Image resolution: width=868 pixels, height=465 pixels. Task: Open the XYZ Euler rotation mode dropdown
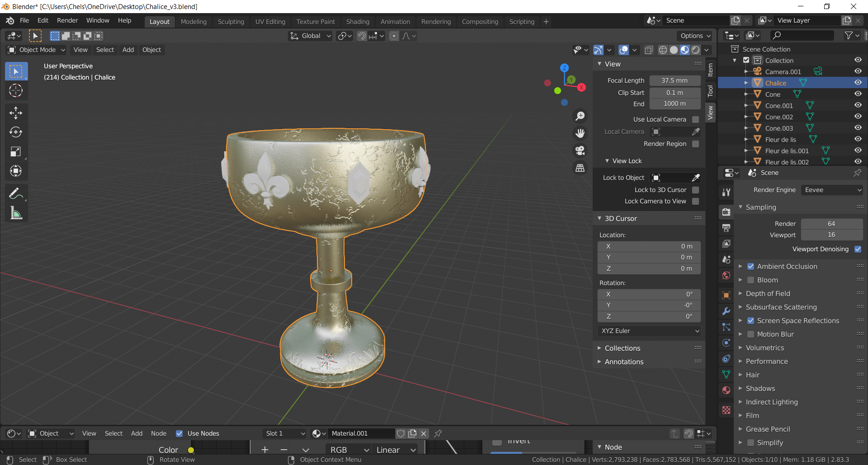coord(649,331)
